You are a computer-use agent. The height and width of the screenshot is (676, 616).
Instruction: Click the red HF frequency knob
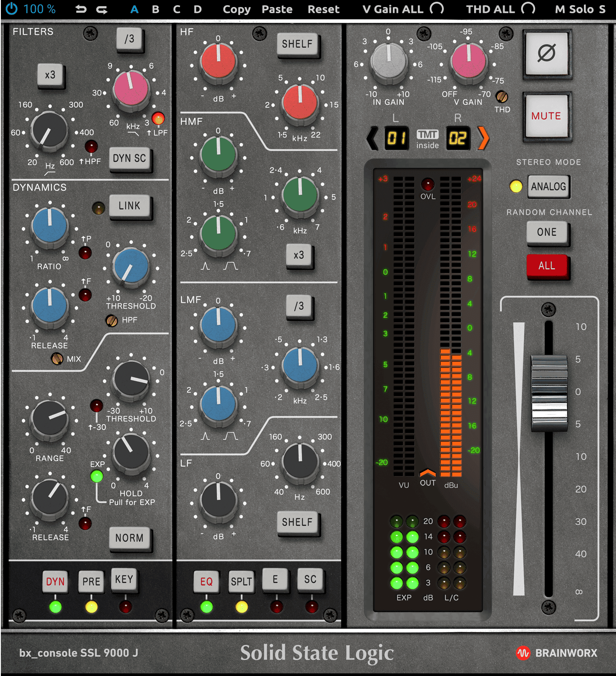(x=300, y=102)
